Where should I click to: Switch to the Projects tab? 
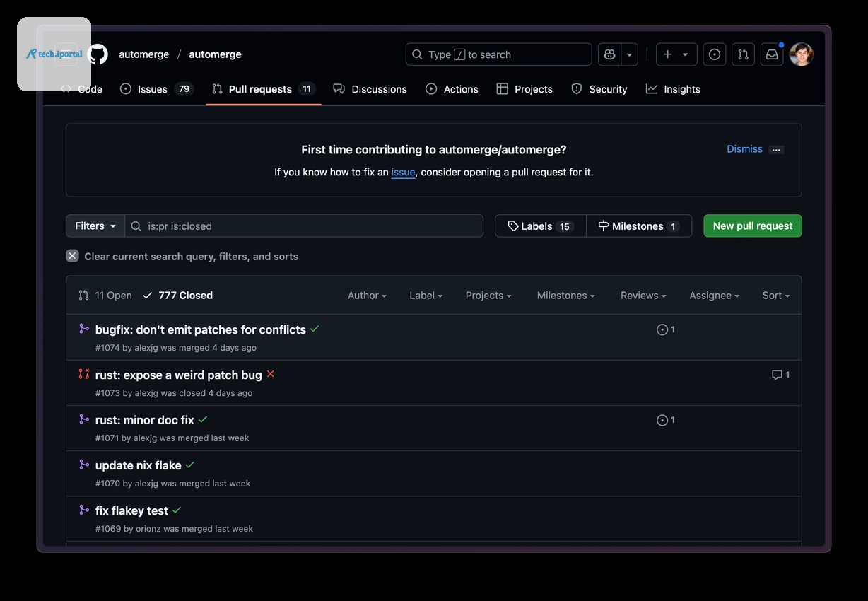[524, 89]
